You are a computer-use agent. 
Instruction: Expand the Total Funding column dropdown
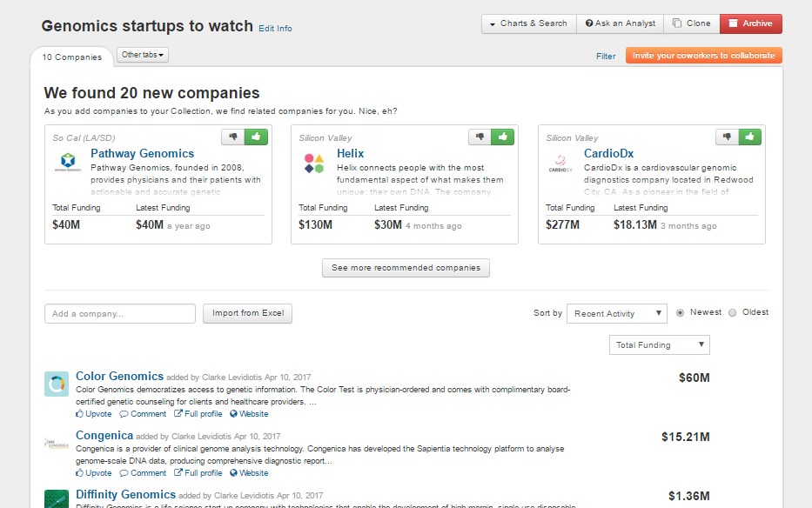tap(659, 345)
